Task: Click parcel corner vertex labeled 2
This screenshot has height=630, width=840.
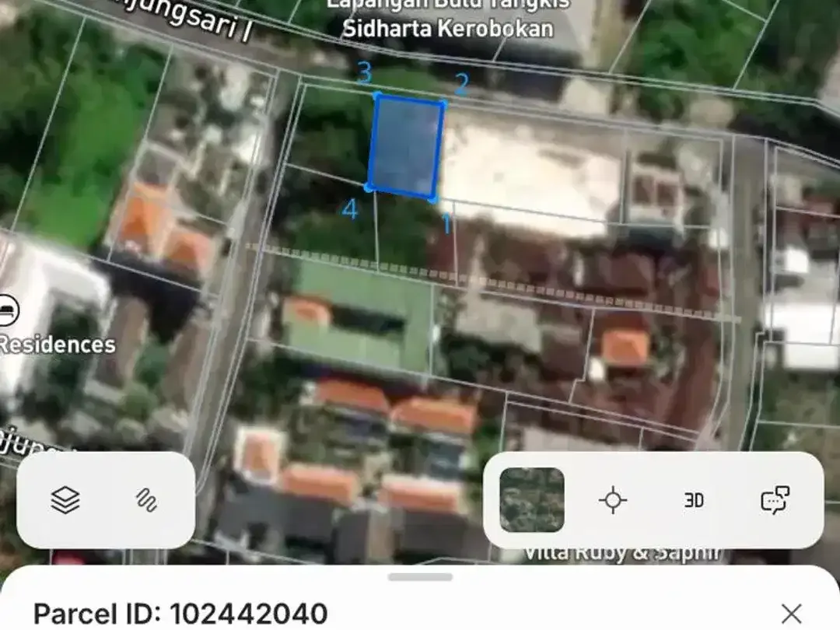Action: point(443,103)
